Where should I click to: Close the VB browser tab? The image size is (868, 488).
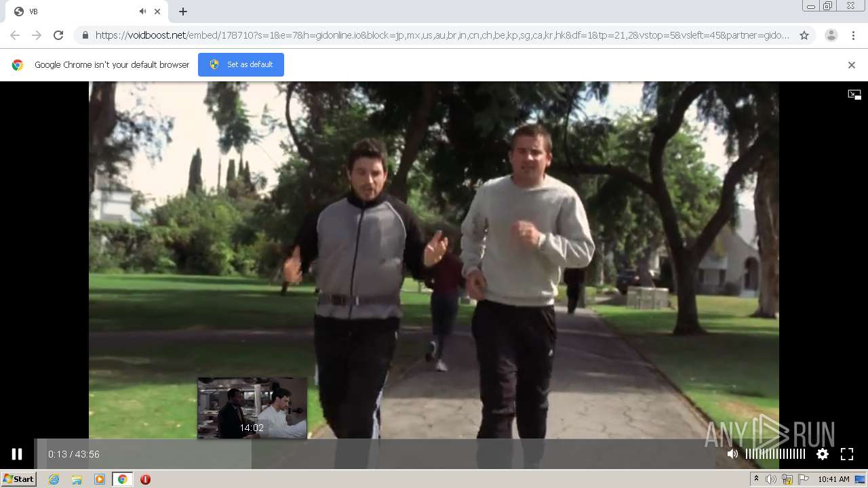tap(157, 12)
